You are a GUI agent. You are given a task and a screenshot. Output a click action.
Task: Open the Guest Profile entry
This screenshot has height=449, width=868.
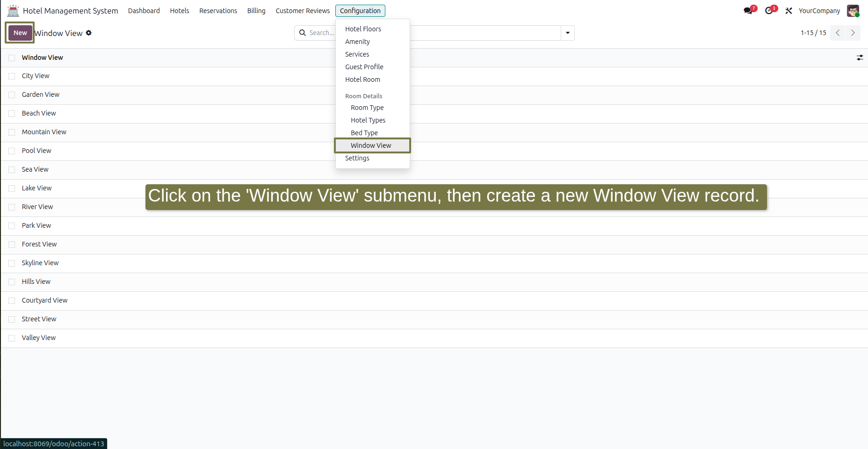(x=372, y=67)
